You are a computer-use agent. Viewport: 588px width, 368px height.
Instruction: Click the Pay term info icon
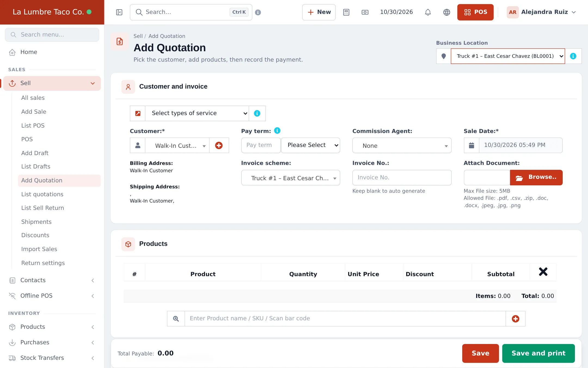click(x=277, y=131)
